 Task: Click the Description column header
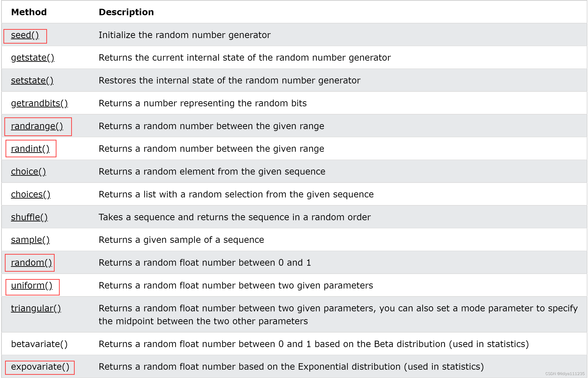(126, 12)
